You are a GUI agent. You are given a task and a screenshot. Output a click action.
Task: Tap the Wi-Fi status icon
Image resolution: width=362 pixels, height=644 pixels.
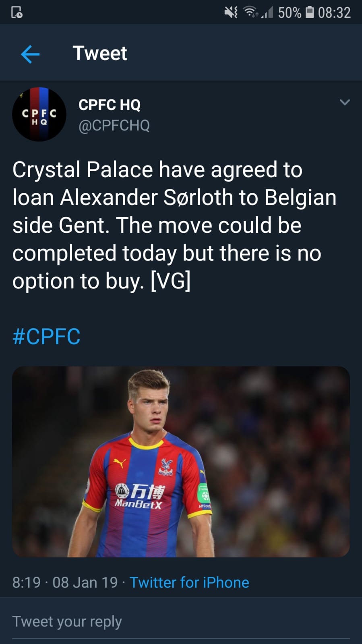pyautogui.click(x=251, y=12)
